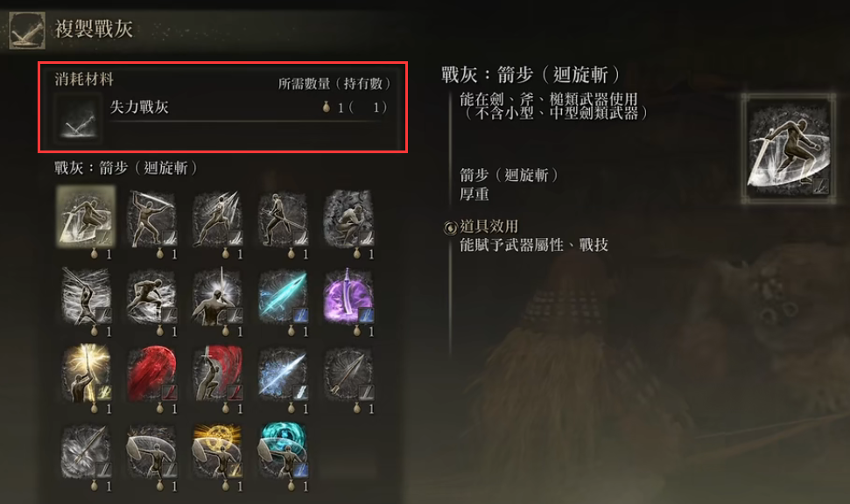
Task: Select the cyan swirling shield ash icon
Action: point(283,451)
